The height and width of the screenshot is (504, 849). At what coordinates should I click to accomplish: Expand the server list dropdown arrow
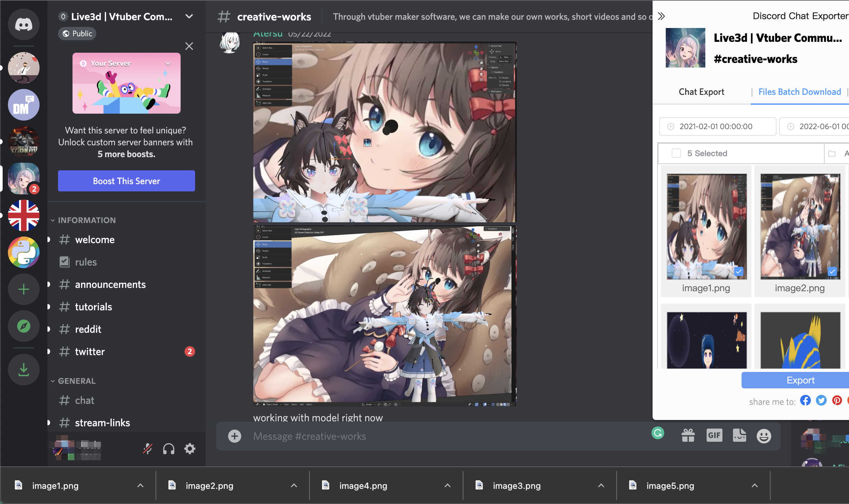click(x=189, y=16)
